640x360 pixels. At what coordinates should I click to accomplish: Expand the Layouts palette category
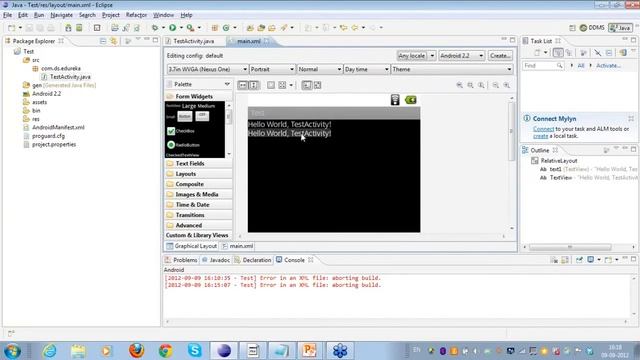(x=198, y=174)
